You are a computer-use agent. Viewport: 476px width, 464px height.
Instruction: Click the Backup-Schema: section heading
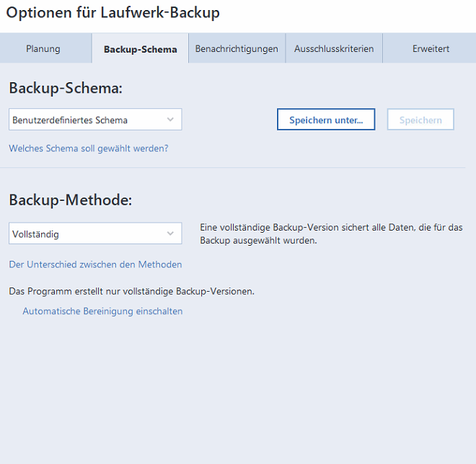66,88
